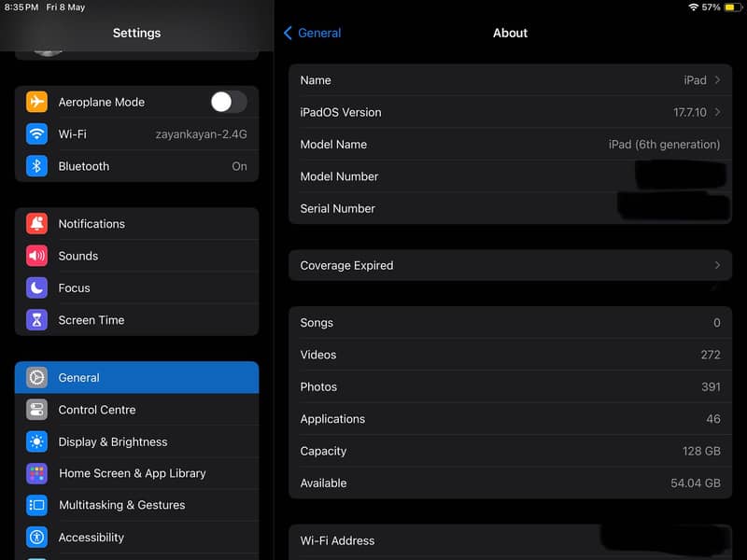Tap the Applications count 46

coord(713,419)
